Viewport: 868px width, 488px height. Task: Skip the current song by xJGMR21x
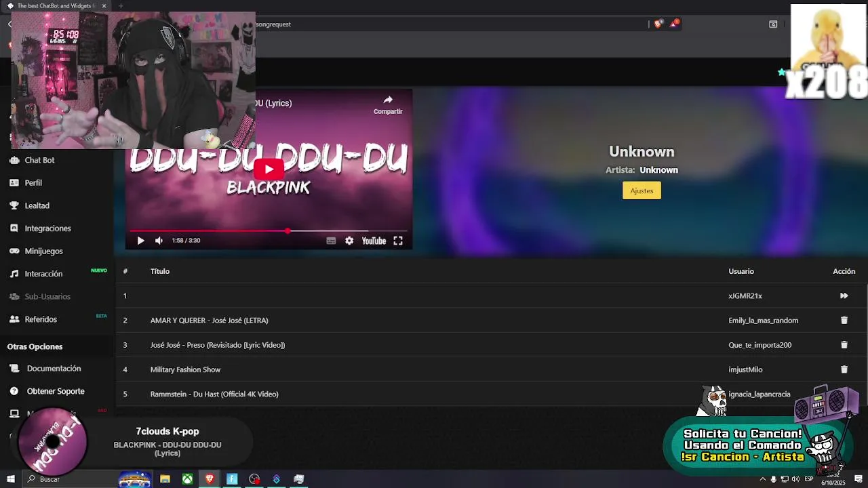click(x=844, y=296)
